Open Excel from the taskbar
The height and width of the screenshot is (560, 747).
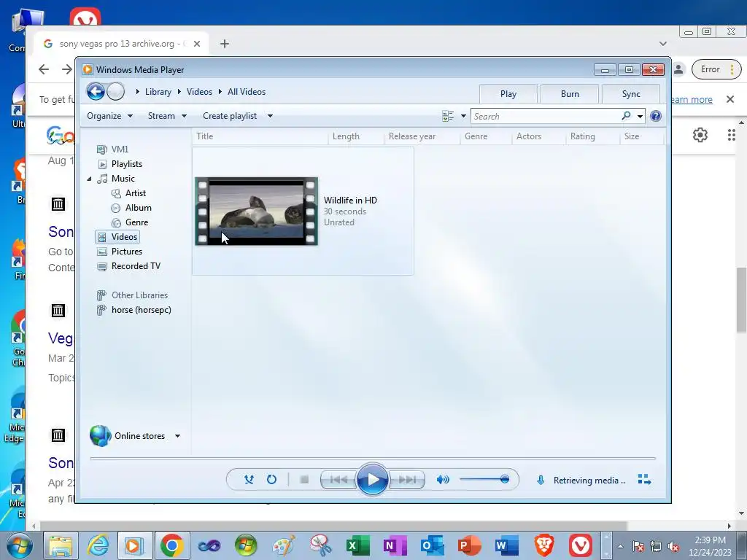[x=357, y=545]
